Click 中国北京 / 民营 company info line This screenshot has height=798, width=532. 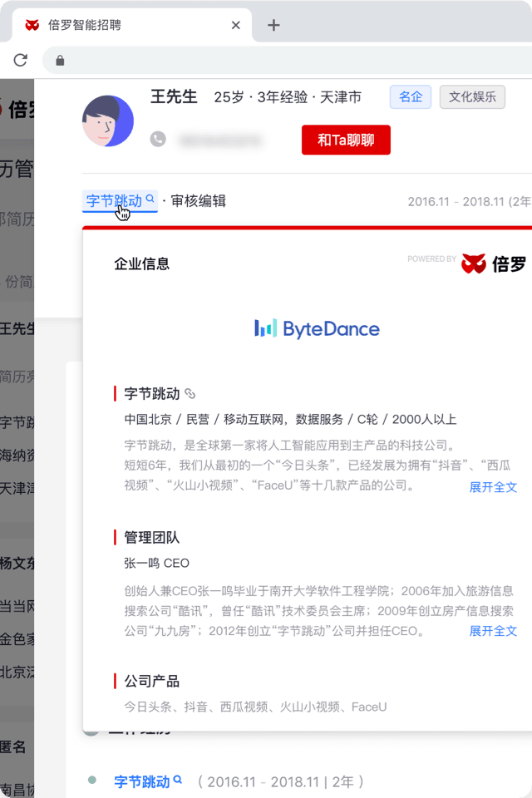[290, 419]
